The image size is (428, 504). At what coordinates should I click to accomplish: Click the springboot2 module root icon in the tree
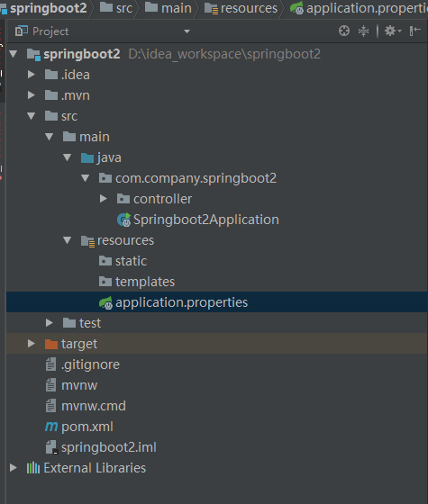tap(33, 54)
